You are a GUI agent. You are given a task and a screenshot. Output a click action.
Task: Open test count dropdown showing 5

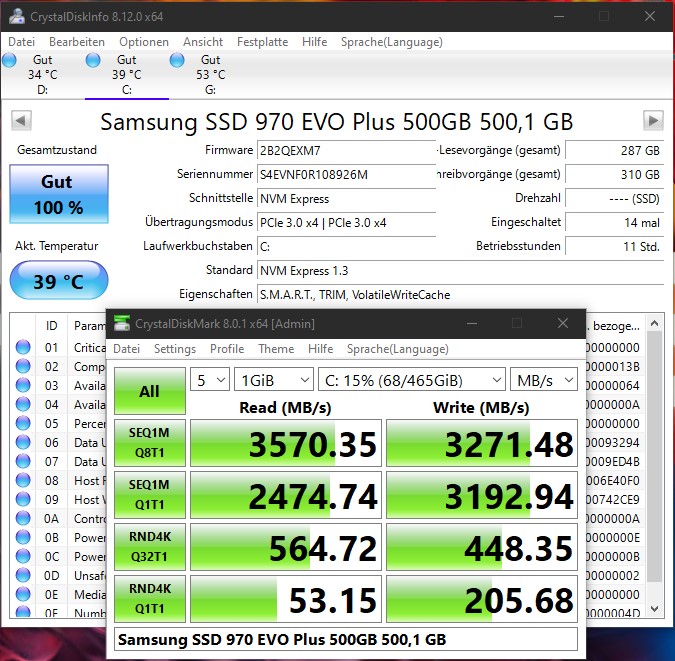210,380
